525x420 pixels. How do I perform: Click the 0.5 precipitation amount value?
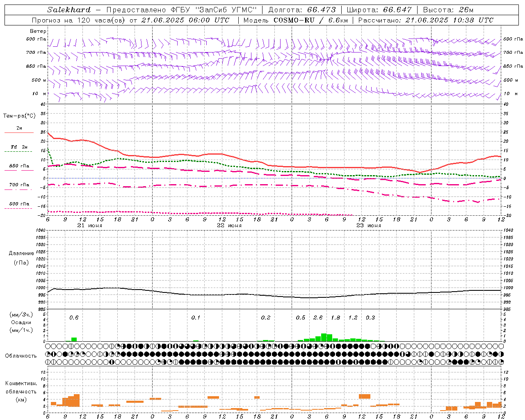(301, 317)
